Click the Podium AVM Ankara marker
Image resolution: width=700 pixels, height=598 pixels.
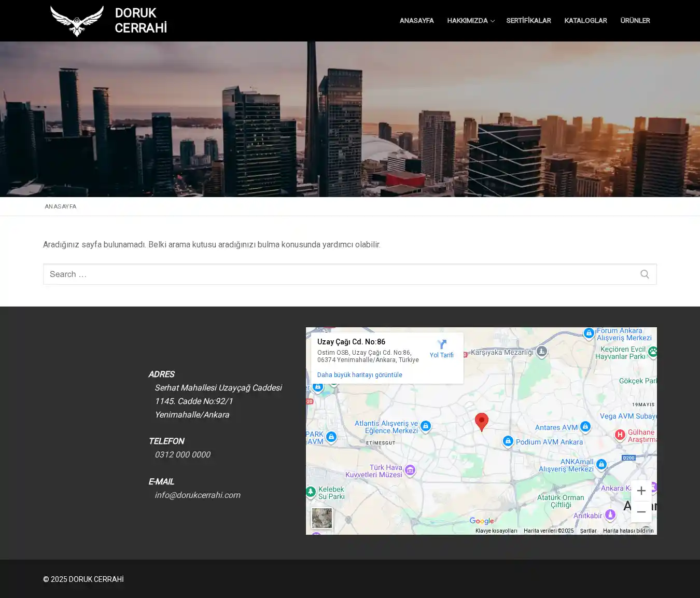508,441
